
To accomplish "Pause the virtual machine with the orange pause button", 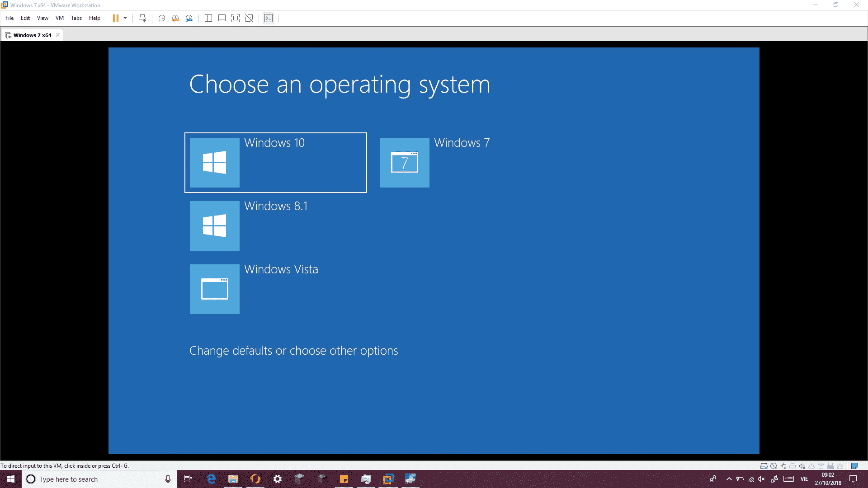I will pyautogui.click(x=115, y=18).
